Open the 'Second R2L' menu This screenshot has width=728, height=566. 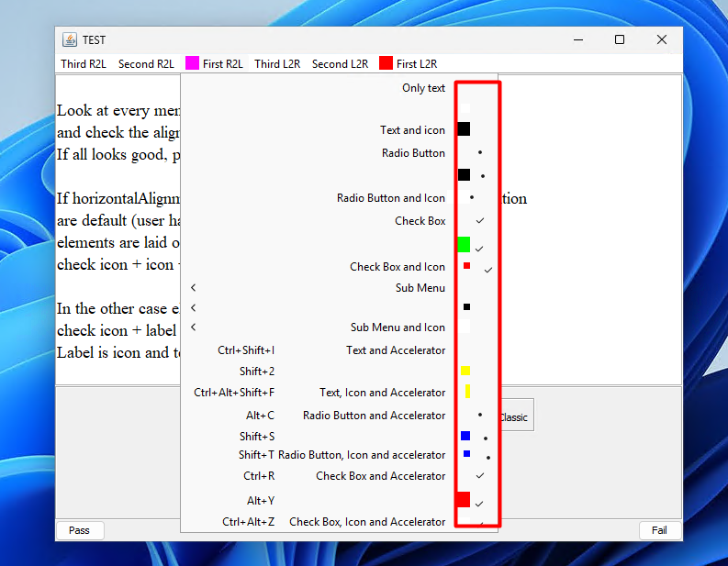146,64
